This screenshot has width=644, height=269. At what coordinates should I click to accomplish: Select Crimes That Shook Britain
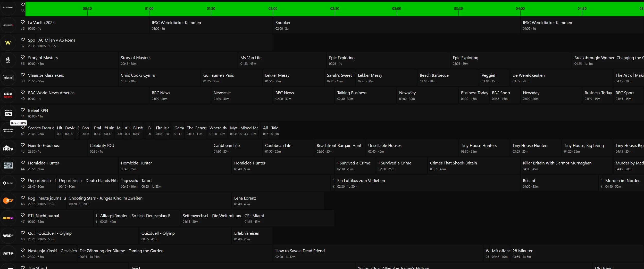pos(474,166)
